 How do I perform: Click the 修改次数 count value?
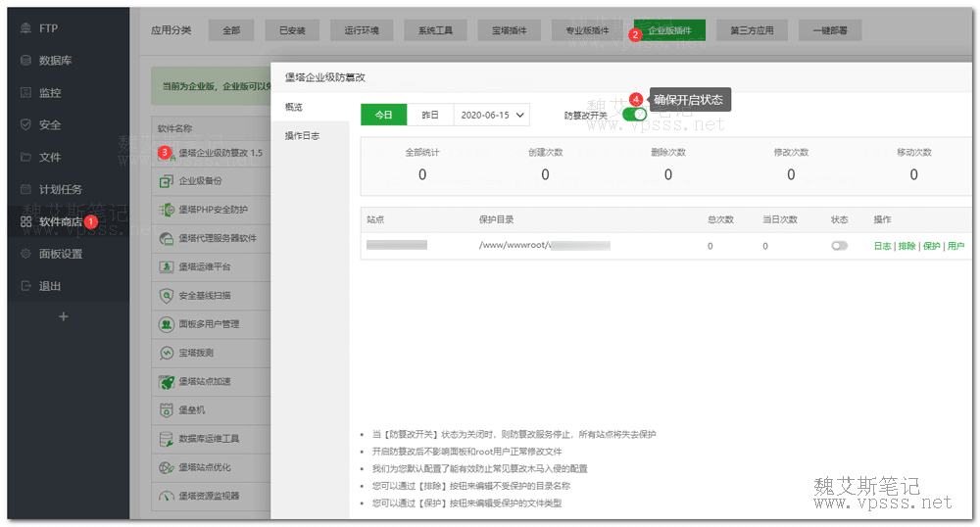tap(791, 174)
